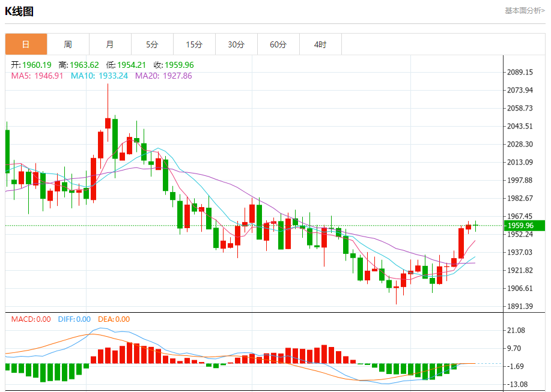Click the -13.08 MACD axis label
The width and height of the screenshot is (551, 392).
tap(517, 384)
